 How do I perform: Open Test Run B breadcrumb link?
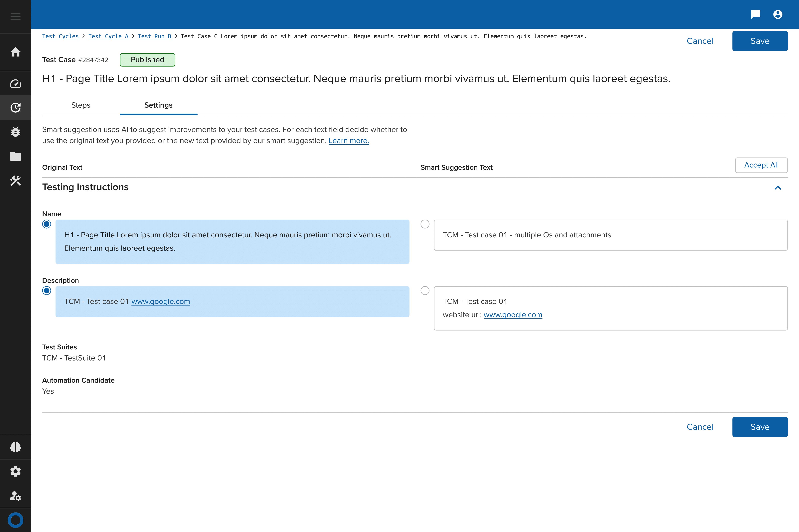154,36
